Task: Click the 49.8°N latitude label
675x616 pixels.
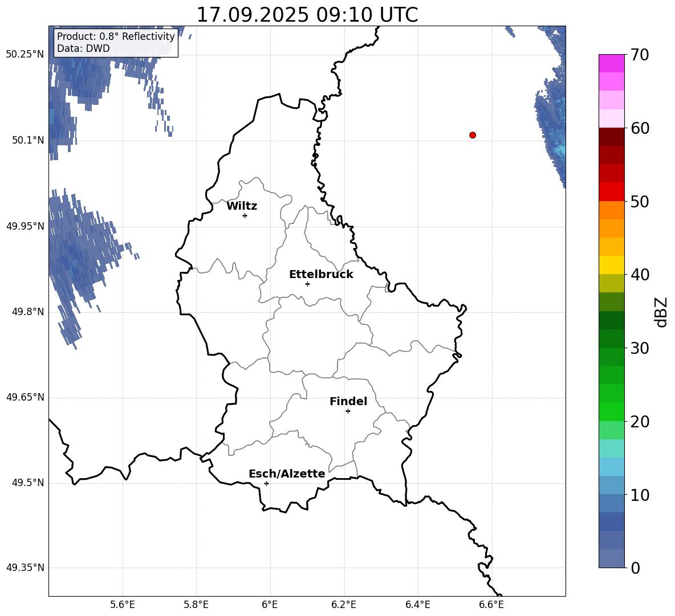Action: [x=28, y=312]
